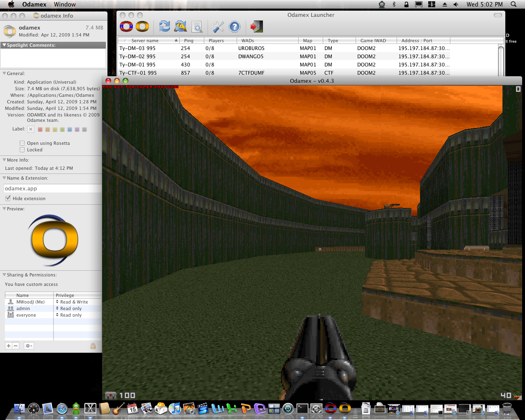Collapse the Sharing & Permissions section
Image resolution: width=525 pixels, height=420 pixels.
(4, 275)
